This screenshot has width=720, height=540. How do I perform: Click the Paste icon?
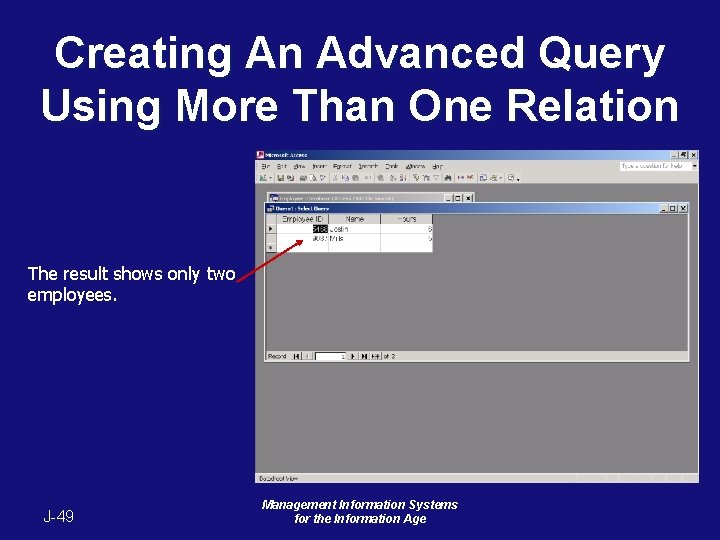coord(355,178)
